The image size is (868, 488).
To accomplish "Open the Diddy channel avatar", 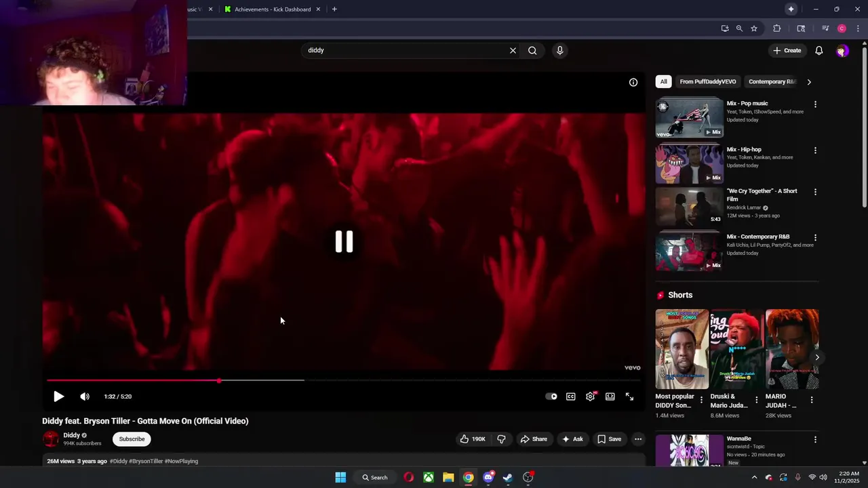I will [x=51, y=439].
